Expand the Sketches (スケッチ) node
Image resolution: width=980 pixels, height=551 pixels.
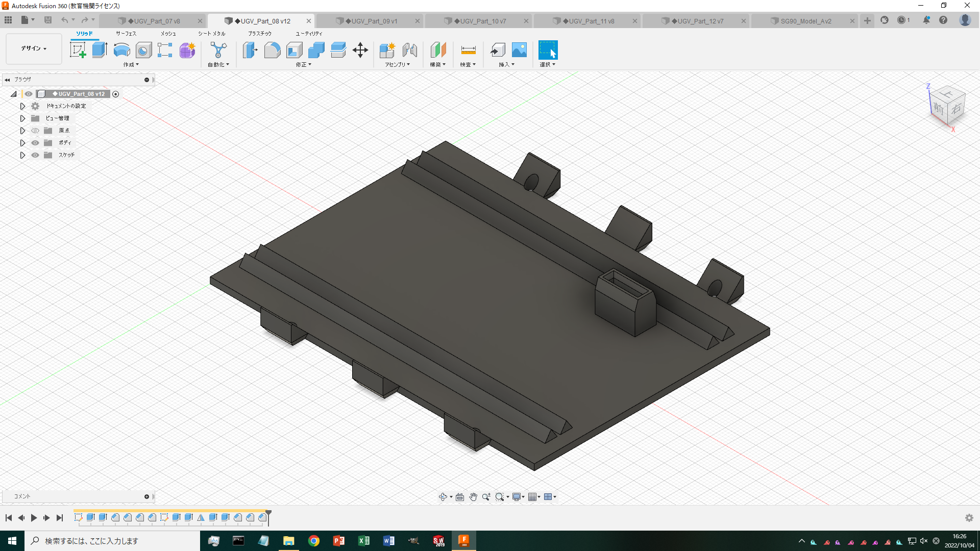[x=22, y=155]
